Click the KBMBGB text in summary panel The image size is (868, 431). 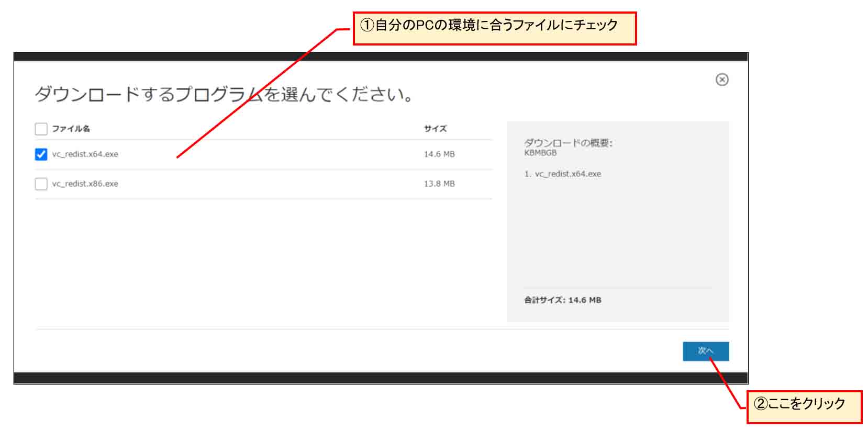click(x=540, y=153)
